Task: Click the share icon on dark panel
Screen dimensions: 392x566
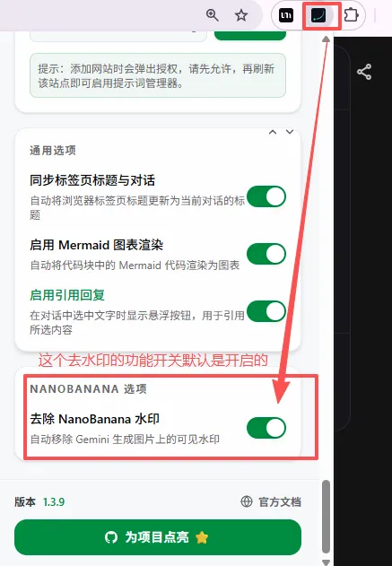Action: coord(364,72)
